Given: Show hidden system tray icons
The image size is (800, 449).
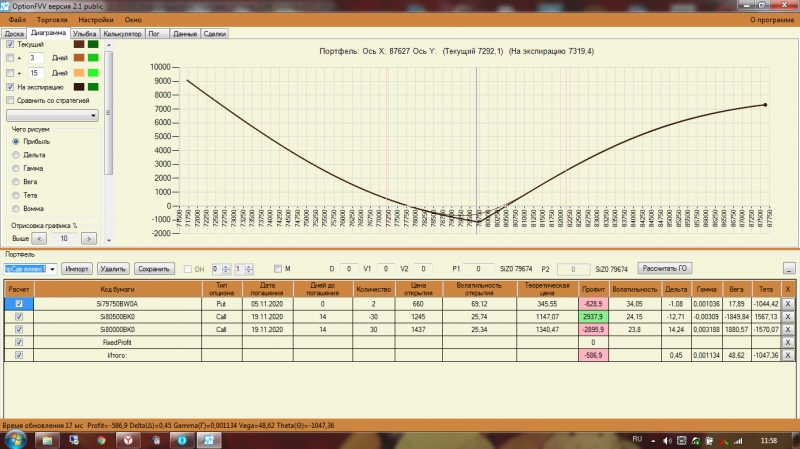Looking at the screenshot, I should tap(653, 440).
